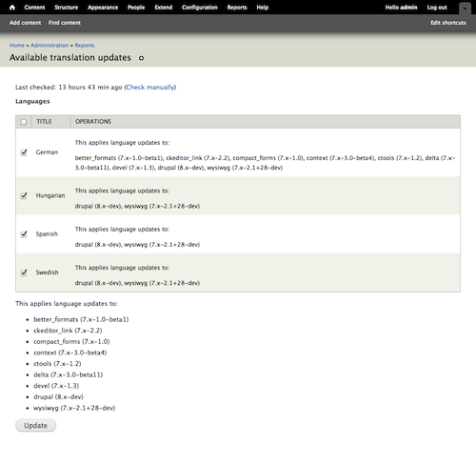
Task: Go to the Reports breadcrumb
Action: [85, 45]
